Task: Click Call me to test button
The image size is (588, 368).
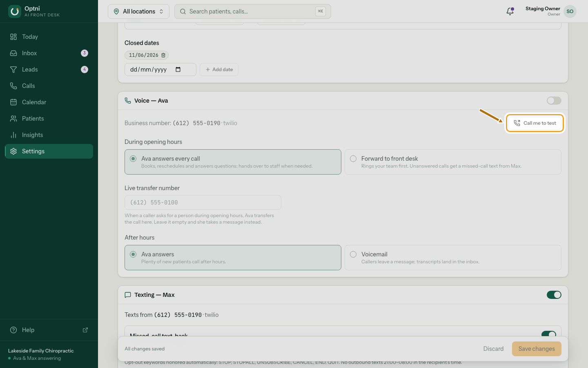Action: pos(535,123)
